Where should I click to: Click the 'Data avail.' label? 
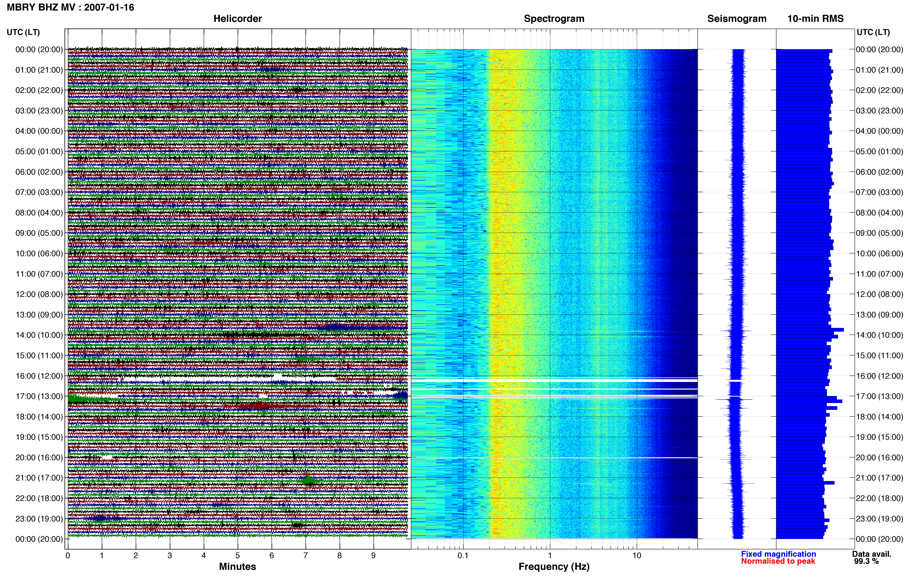(x=871, y=554)
